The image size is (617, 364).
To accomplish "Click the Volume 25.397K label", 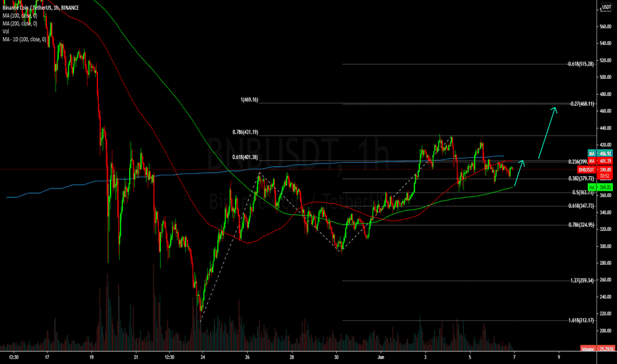I will point(597,349).
